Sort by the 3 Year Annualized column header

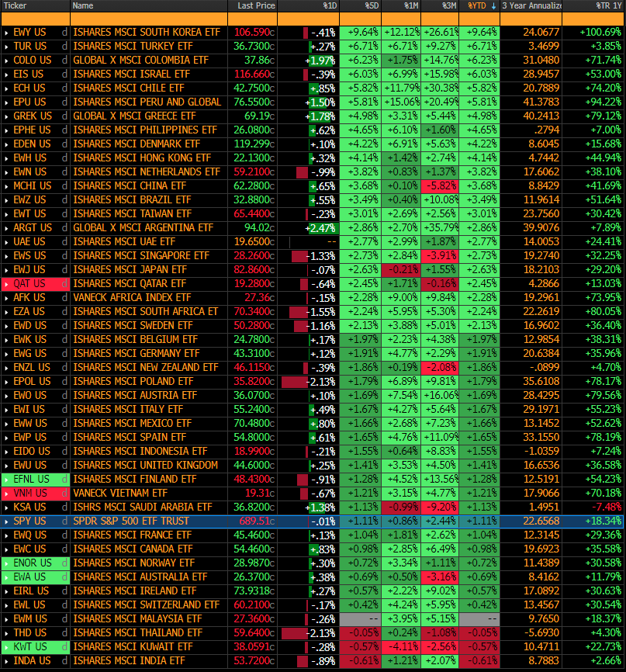pyautogui.click(x=531, y=5)
